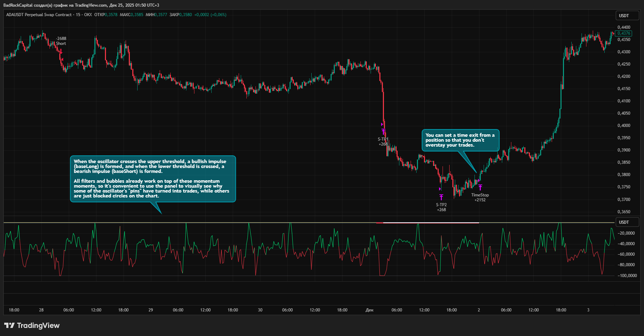The image size is (644, 336).
Task: Click the date label 3 on time axis
Action: coord(589,310)
